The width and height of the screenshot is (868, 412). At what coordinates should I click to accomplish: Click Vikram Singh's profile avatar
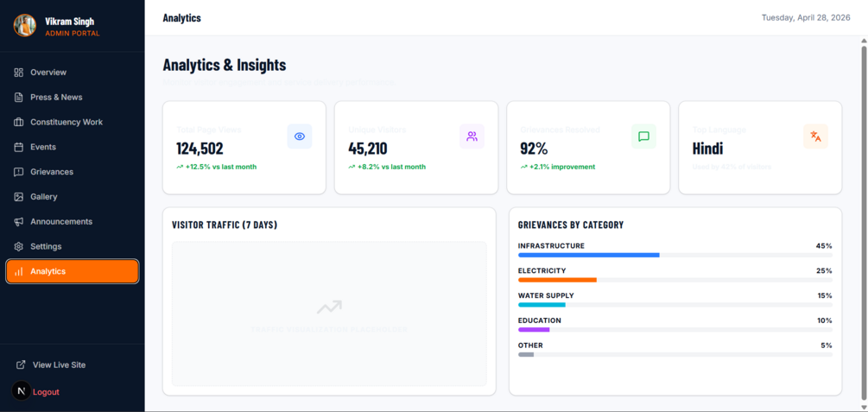point(24,25)
